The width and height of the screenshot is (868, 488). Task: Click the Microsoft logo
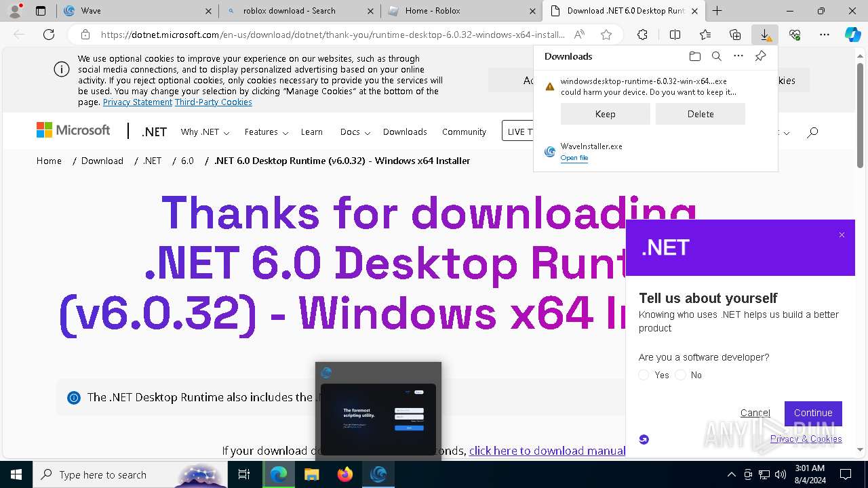(x=73, y=130)
